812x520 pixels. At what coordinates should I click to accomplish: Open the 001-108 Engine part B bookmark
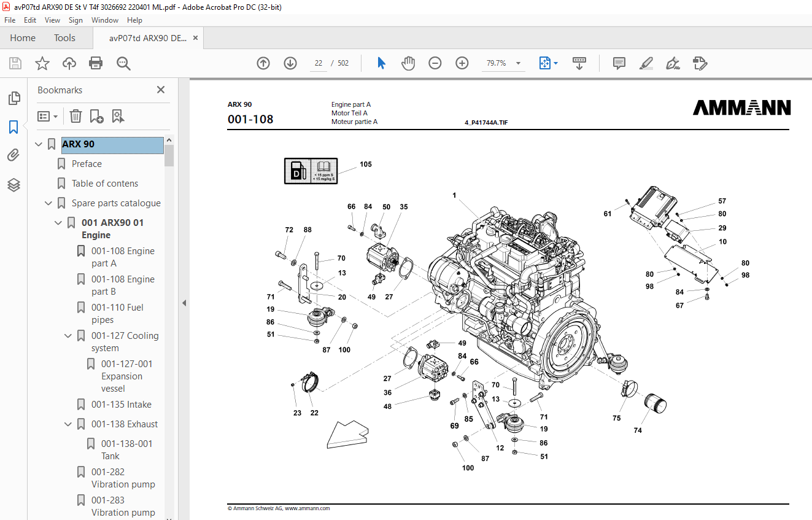pos(123,285)
